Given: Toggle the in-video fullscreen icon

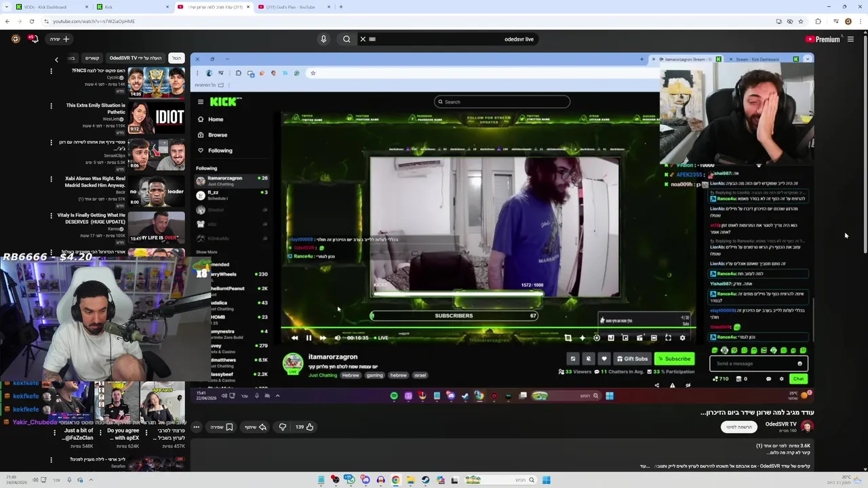Looking at the screenshot, I should click(x=668, y=338).
